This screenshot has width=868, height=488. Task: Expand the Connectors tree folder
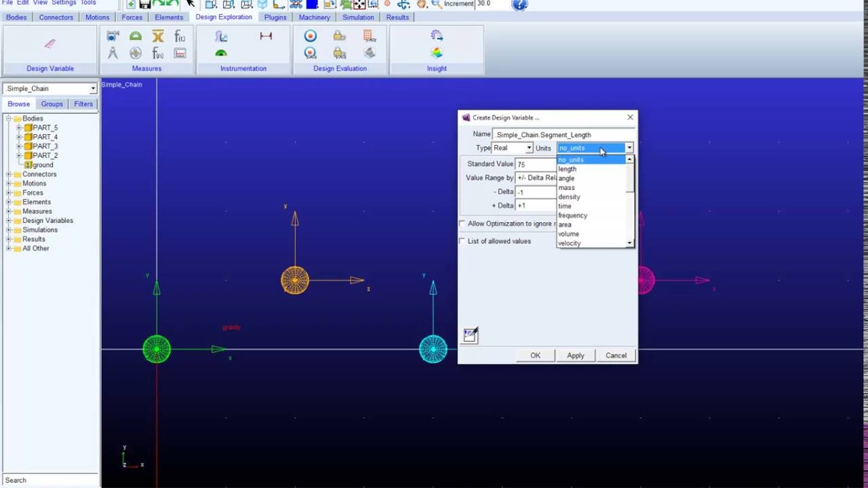point(9,174)
